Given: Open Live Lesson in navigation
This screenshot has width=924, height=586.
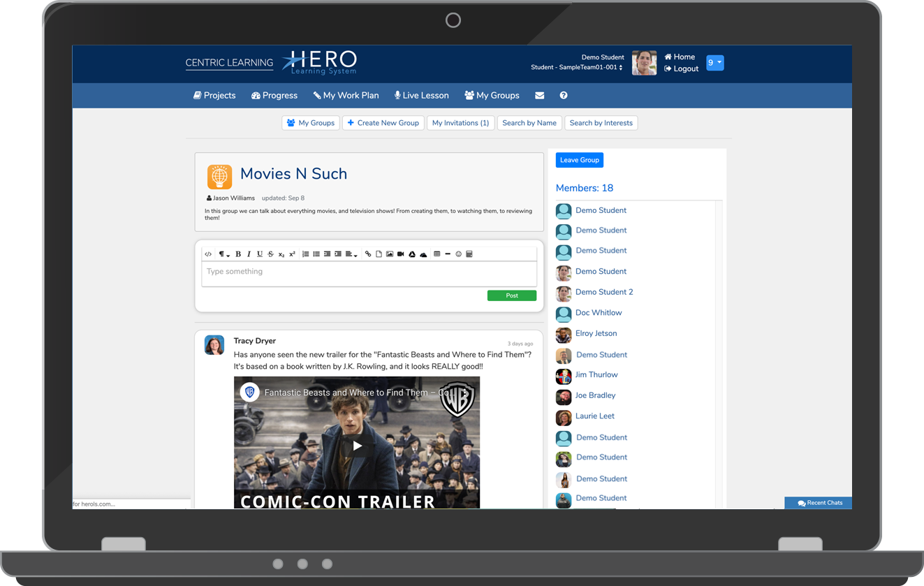Looking at the screenshot, I should point(422,96).
